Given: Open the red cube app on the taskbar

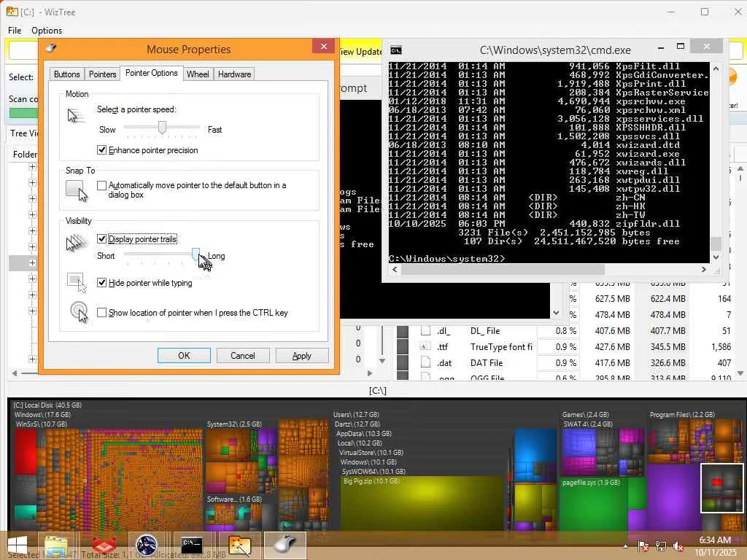Looking at the screenshot, I should [x=104, y=545].
